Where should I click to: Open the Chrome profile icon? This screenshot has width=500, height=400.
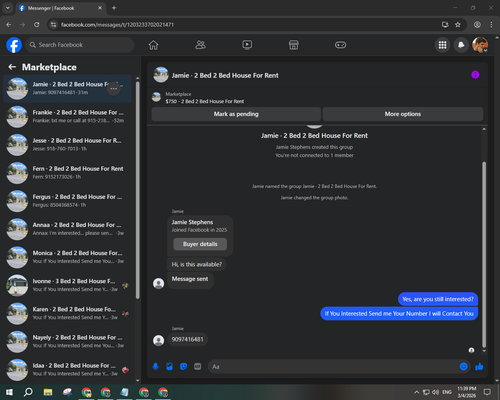(x=477, y=25)
